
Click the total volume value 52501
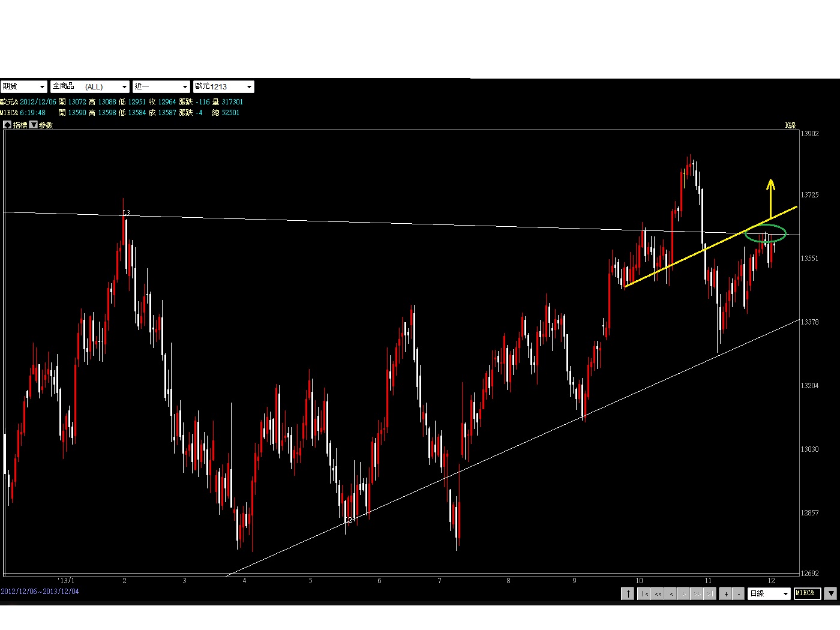(230, 113)
